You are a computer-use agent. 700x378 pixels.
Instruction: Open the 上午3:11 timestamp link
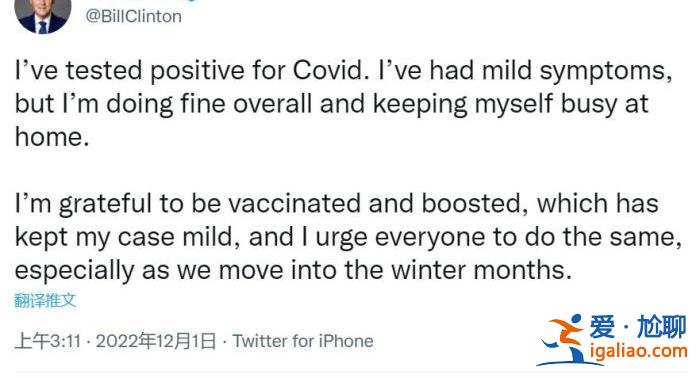[48, 341]
